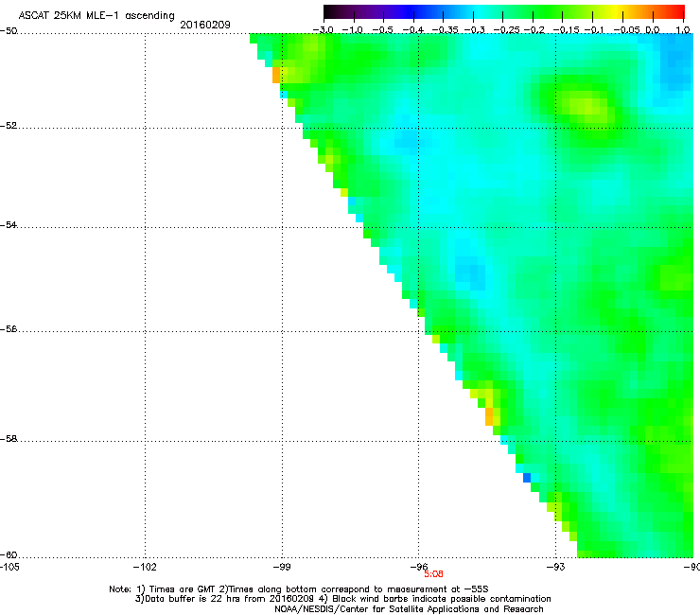
Task: Click the purple section of the color bar
Action: coord(379,12)
